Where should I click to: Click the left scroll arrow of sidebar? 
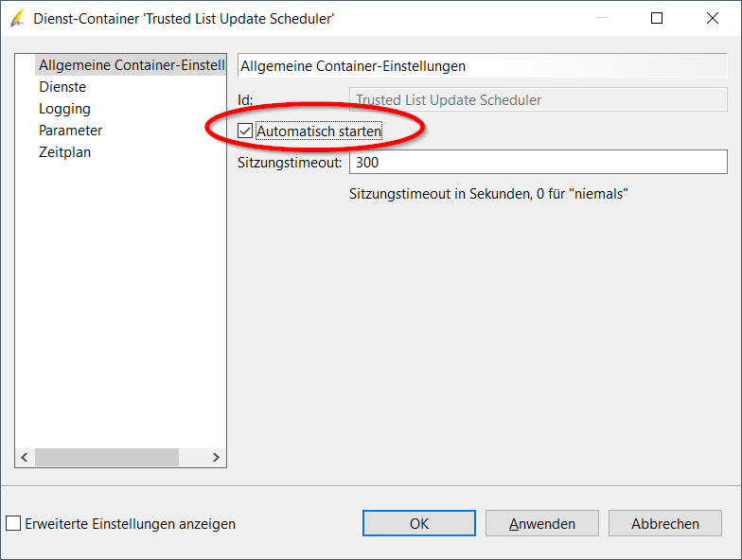click(26, 458)
